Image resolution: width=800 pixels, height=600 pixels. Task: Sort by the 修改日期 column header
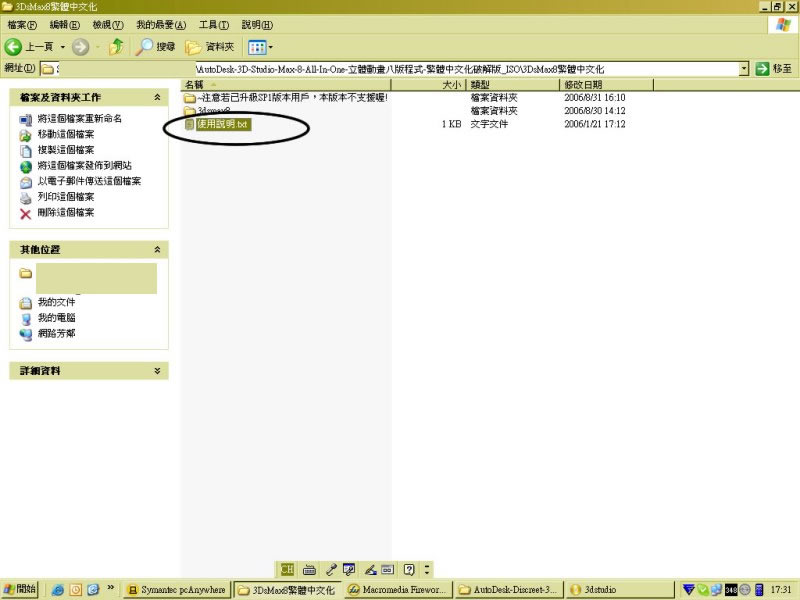[606, 85]
